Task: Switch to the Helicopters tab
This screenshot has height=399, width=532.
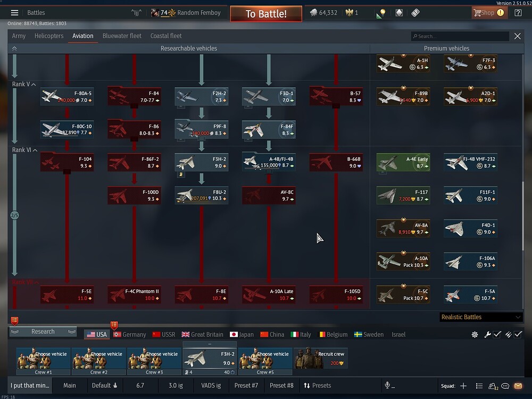Action: coord(49,36)
